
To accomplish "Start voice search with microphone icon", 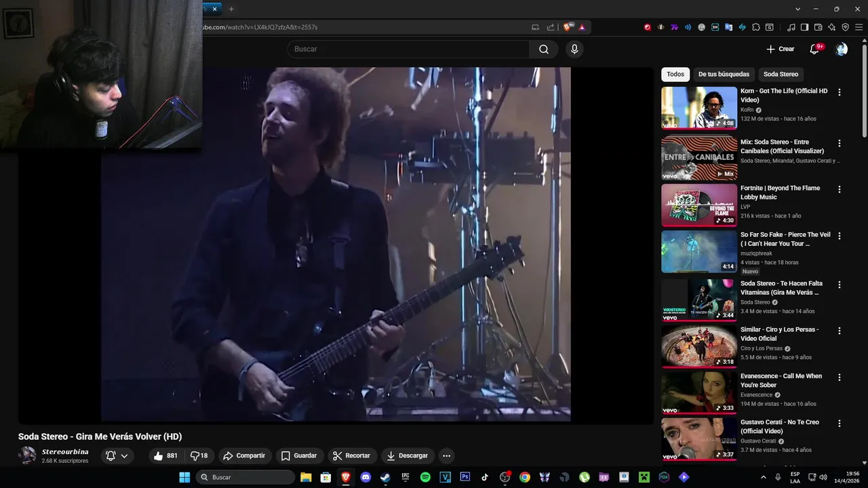I will (x=574, y=49).
